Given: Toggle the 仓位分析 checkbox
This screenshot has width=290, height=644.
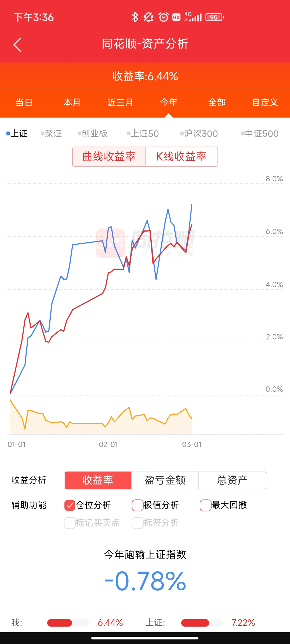Looking at the screenshot, I should pyautogui.click(x=70, y=505).
